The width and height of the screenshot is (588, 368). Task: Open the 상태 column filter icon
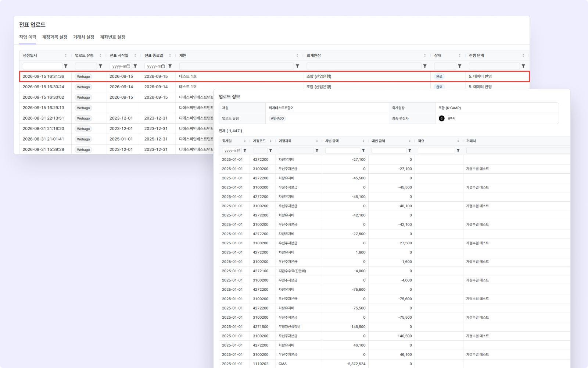point(459,66)
